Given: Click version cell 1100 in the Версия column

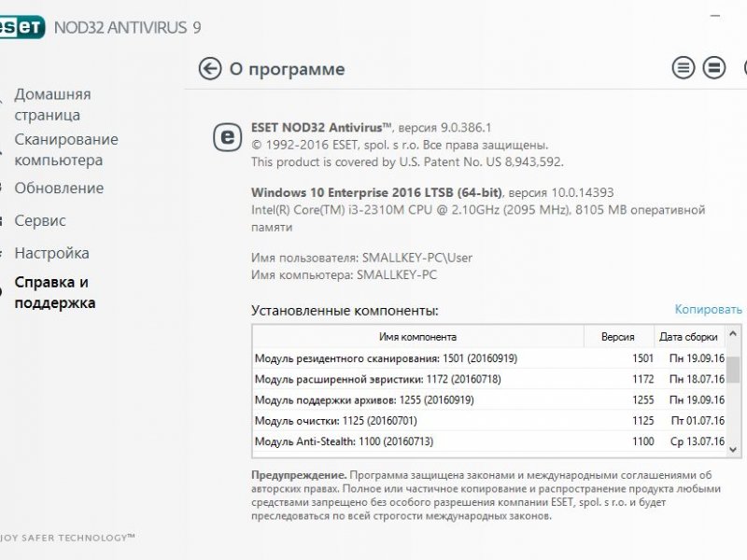Looking at the screenshot, I should (x=642, y=441).
